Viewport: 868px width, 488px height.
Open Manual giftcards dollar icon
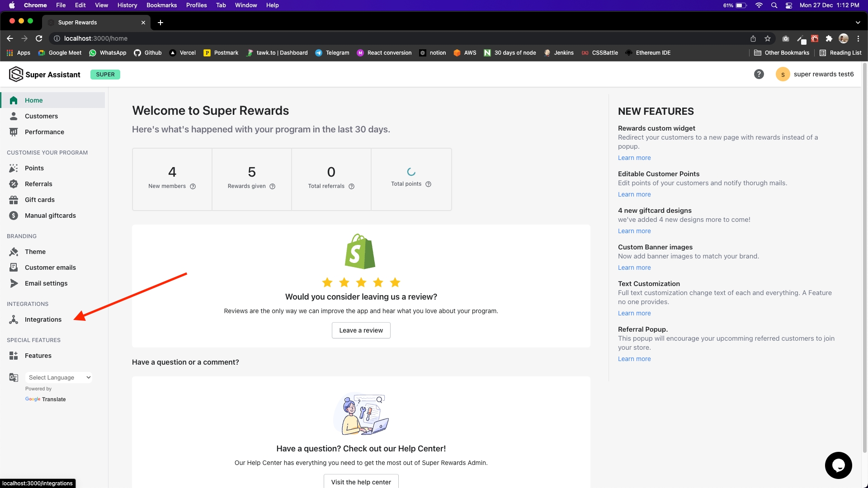[x=14, y=216]
